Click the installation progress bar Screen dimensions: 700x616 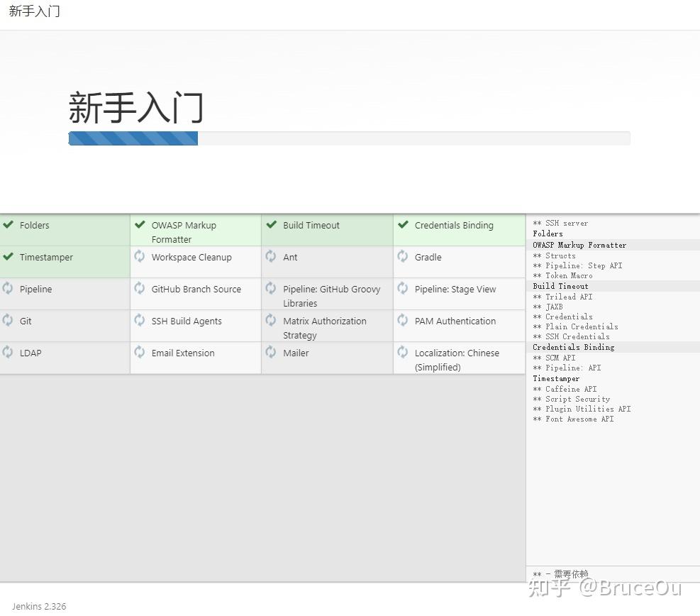(349, 138)
